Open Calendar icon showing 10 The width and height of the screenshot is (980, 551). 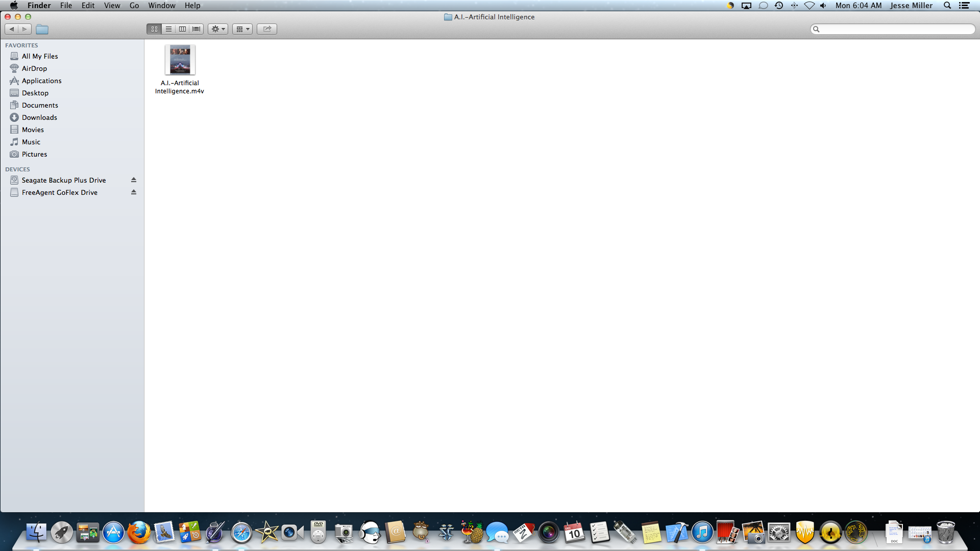point(574,533)
